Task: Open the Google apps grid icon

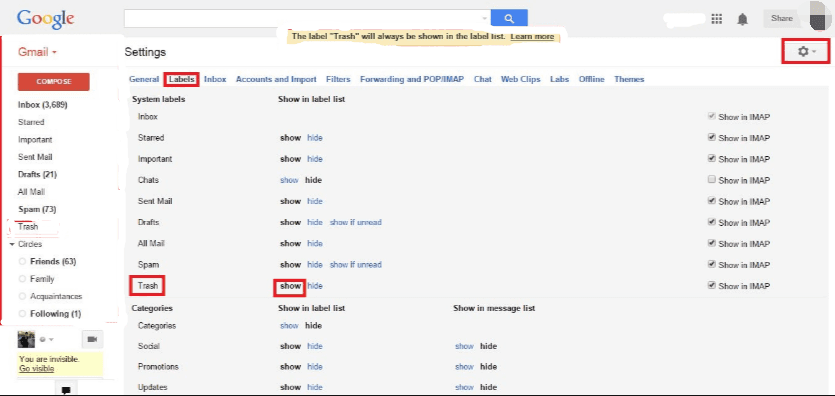Action: pos(717,19)
